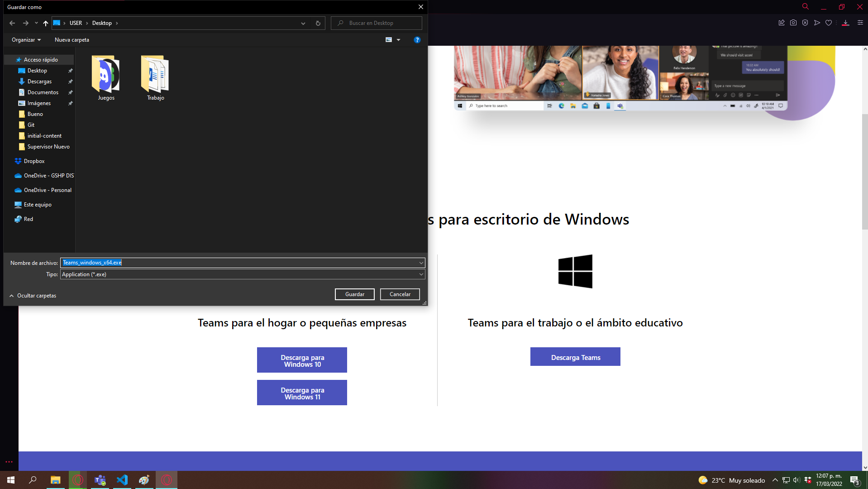
Task: Click the Buscar en Desktop search field
Action: point(377,23)
